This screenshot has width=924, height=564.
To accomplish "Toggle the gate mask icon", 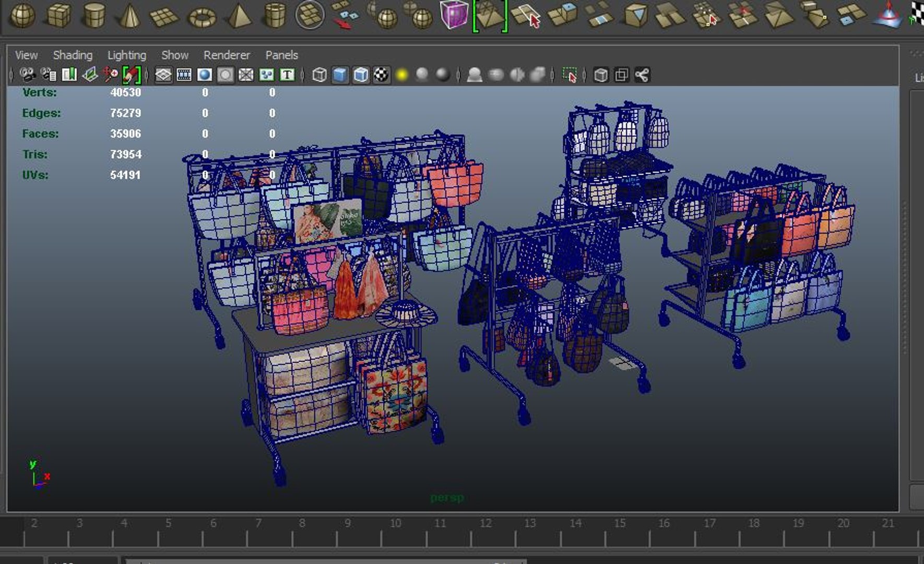I will click(226, 75).
